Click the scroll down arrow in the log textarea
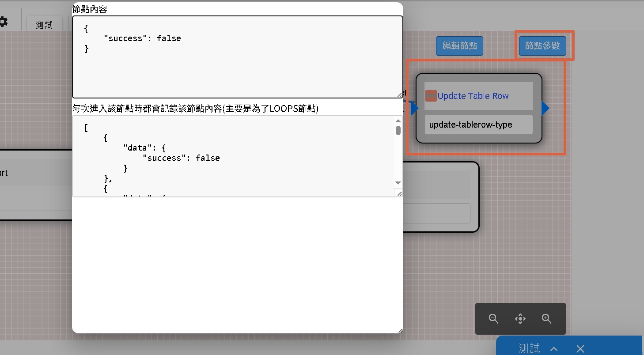644x355 pixels. (398, 183)
